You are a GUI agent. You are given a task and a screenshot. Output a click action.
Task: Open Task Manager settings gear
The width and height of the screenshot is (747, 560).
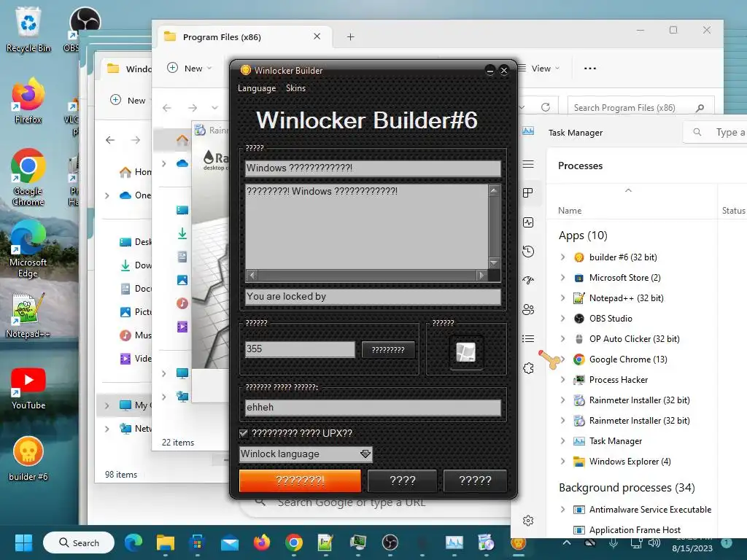[x=528, y=521]
